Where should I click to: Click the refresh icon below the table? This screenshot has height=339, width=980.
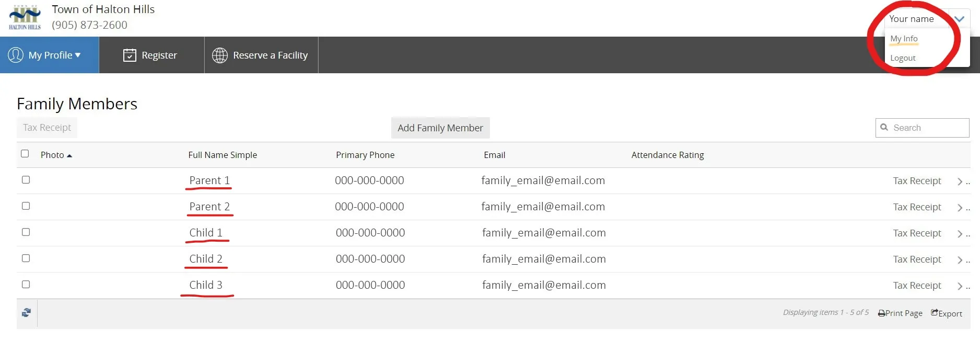click(27, 313)
